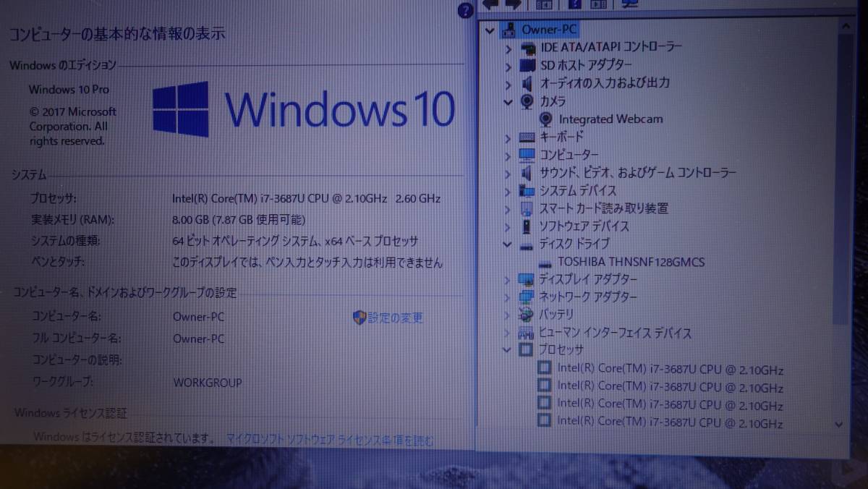Collapse the プロセッサ node
The image size is (868, 489).
[x=508, y=351]
